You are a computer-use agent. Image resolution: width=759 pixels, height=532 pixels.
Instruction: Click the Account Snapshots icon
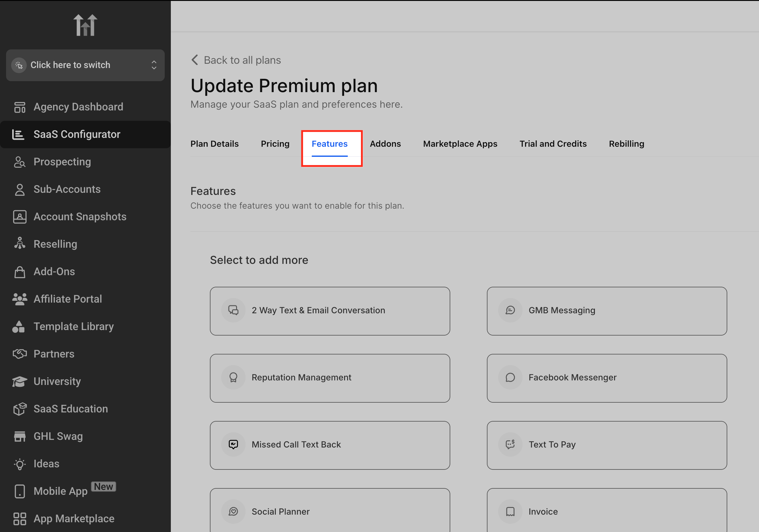20,217
